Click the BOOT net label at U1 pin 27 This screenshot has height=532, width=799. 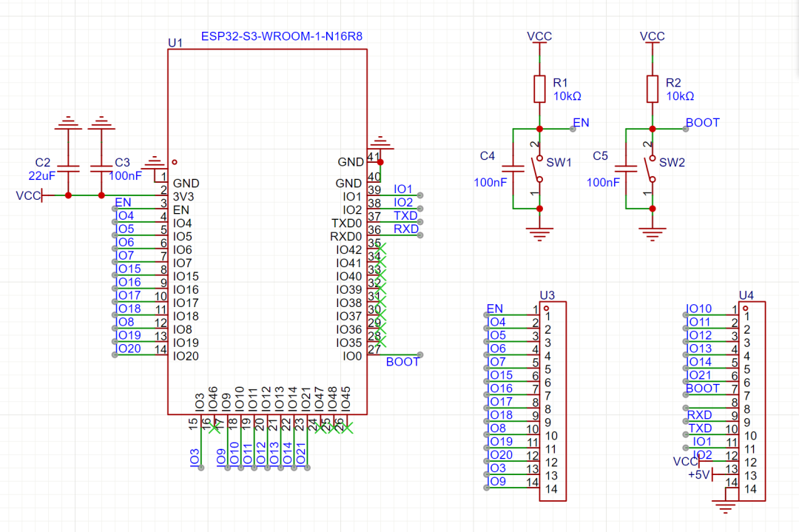coord(402,362)
